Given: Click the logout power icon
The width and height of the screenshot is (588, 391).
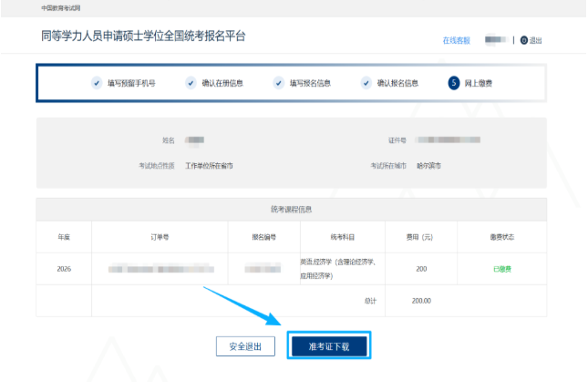Looking at the screenshot, I should tap(524, 40).
